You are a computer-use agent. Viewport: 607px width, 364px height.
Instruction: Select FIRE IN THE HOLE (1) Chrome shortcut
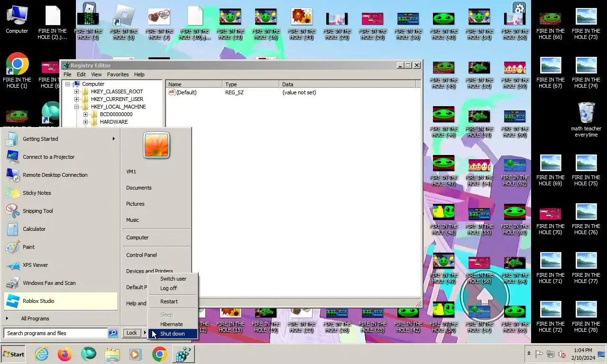(17, 71)
